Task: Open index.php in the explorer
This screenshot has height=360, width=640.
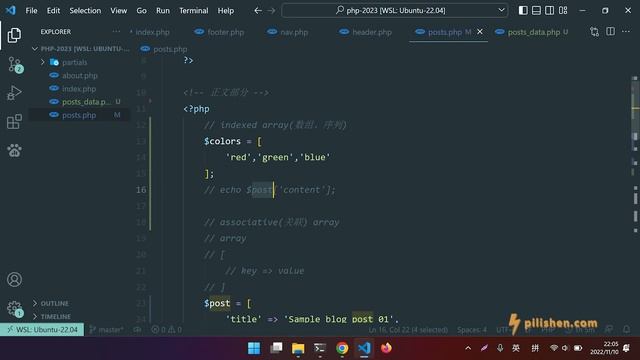Action: (80, 89)
